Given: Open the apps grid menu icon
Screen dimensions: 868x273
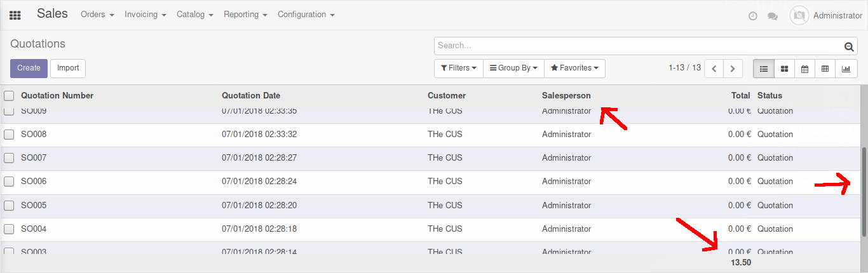Looking at the screenshot, I should (x=15, y=15).
